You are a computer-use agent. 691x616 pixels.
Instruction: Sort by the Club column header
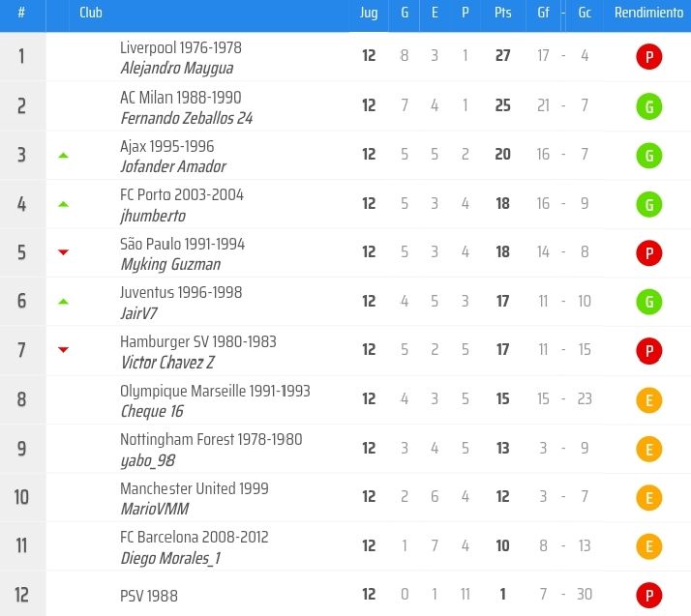(91, 14)
